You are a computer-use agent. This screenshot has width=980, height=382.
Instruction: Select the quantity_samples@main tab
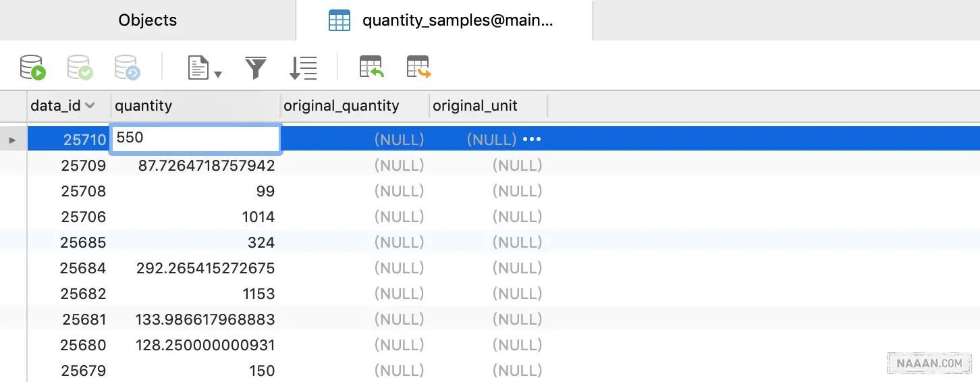457,20
